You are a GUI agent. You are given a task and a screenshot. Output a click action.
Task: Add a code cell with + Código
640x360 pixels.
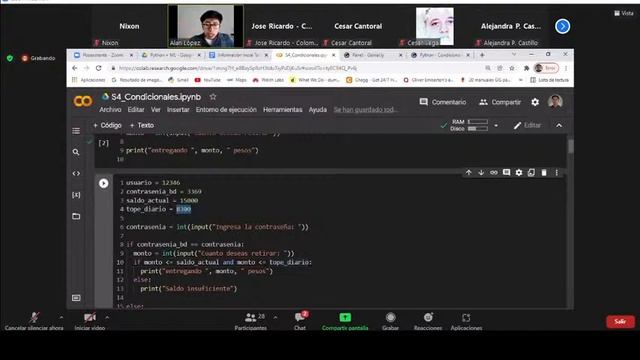click(x=107, y=125)
